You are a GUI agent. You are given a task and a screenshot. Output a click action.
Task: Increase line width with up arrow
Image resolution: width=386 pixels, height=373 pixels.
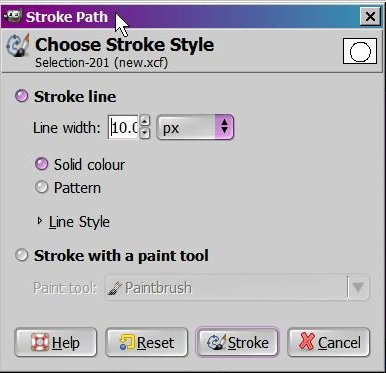coord(145,120)
